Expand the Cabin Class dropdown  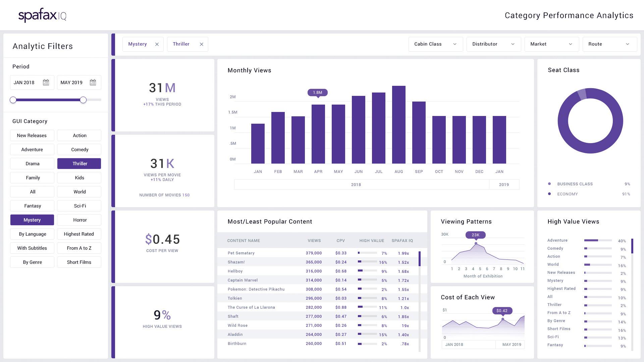435,44
